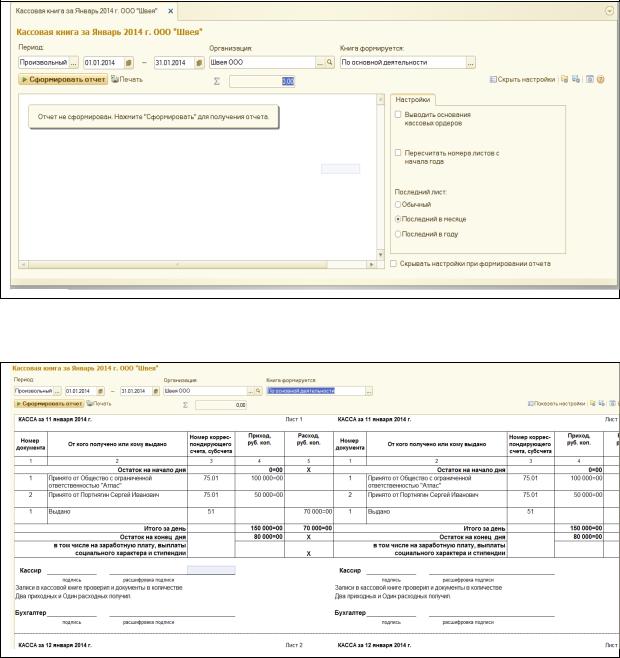Click left sheet Выдано row cell
The height and width of the screenshot is (658, 620).
(x=117, y=516)
